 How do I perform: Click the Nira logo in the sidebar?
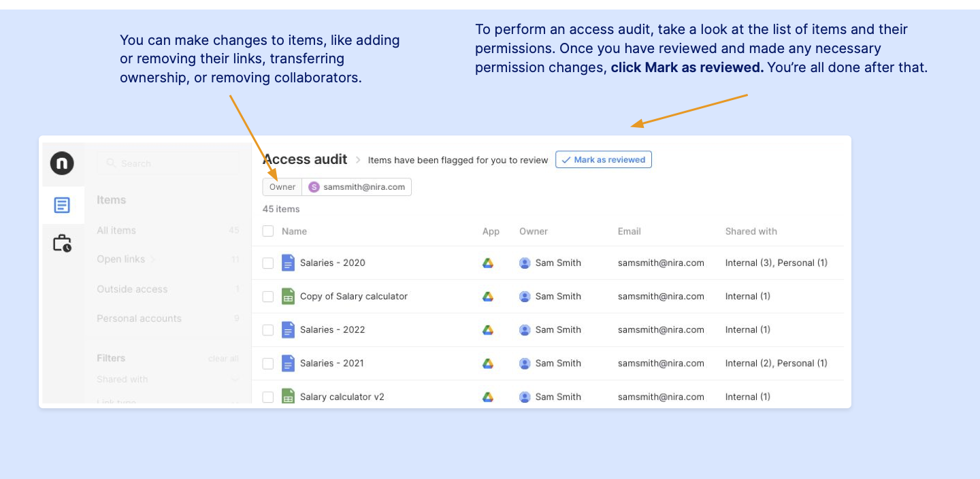click(63, 163)
